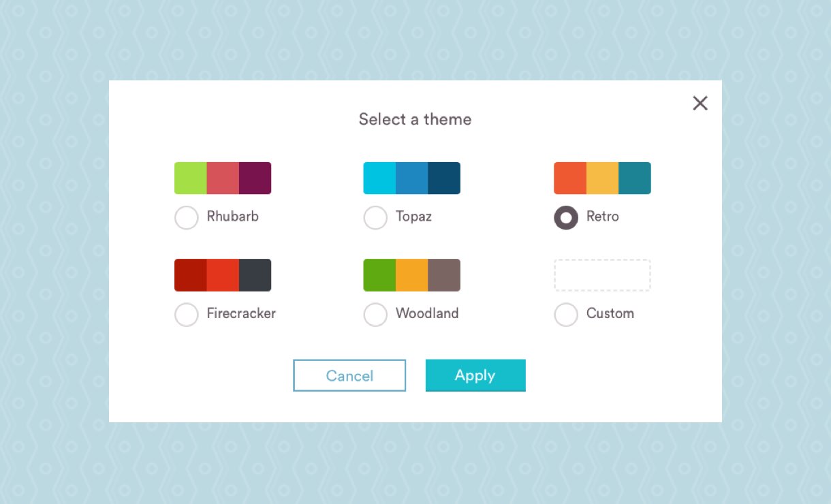Click the empty dashed Custom swatch box
The width and height of the screenshot is (831, 504).
point(602,275)
